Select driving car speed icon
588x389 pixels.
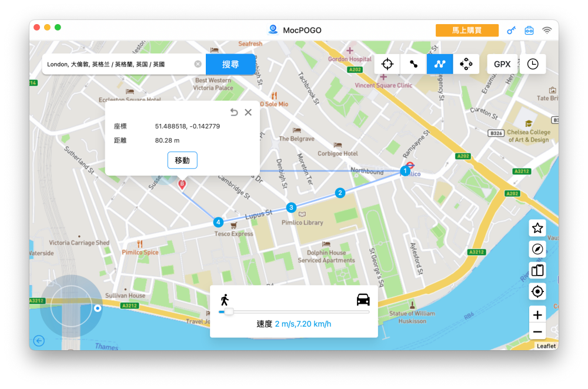363,300
